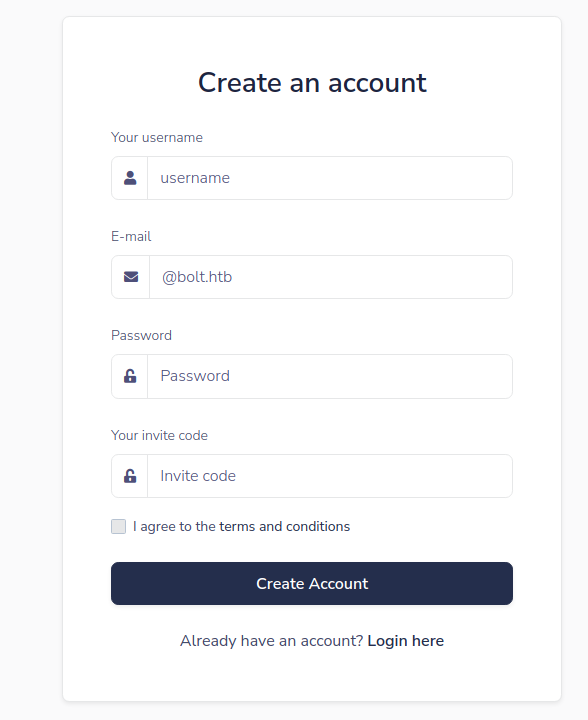Focus the Password input field

pos(330,377)
